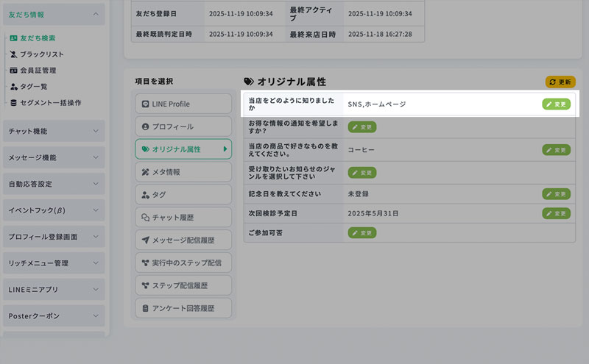Click 変更 button for 次回検診予定日

pos(556,213)
